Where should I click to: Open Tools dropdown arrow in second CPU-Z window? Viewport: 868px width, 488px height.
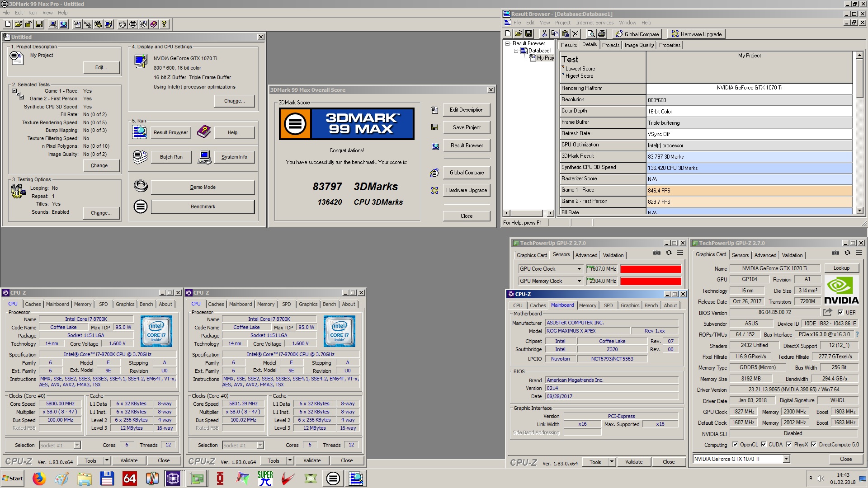(290, 461)
